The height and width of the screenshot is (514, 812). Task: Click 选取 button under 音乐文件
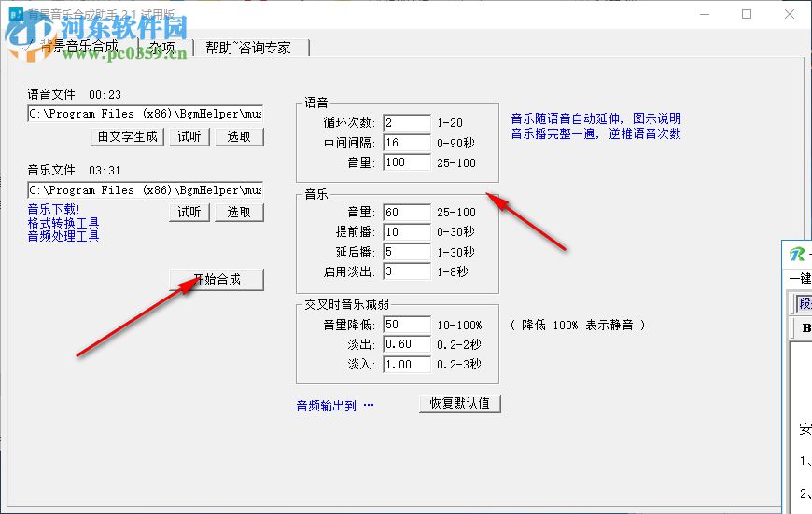click(x=239, y=213)
